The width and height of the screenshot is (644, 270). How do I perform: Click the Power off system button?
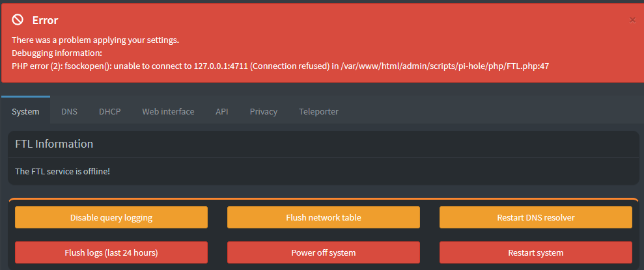coord(323,252)
